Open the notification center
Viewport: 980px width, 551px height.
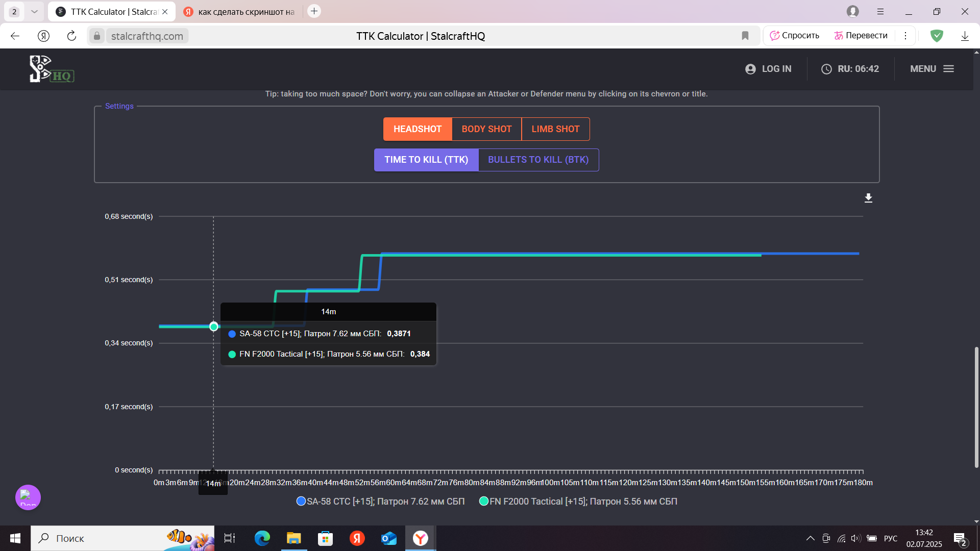click(x=961, y=539)
